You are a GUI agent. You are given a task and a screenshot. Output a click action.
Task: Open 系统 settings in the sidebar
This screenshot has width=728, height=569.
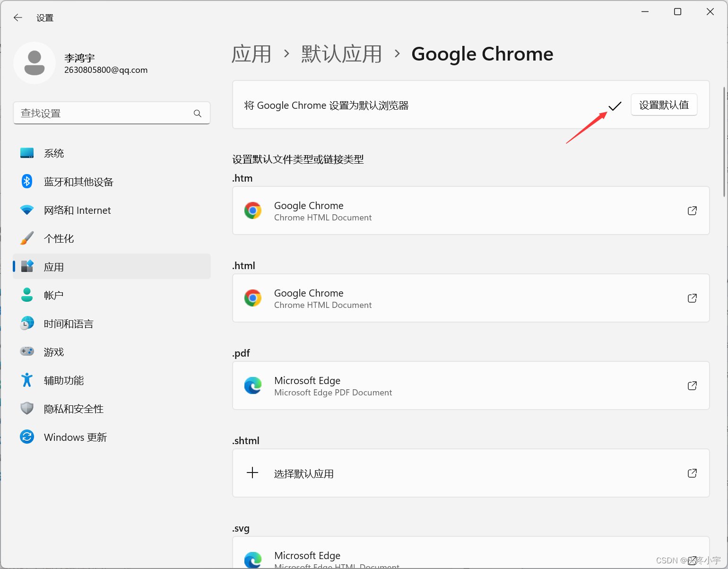click(112, 153)
